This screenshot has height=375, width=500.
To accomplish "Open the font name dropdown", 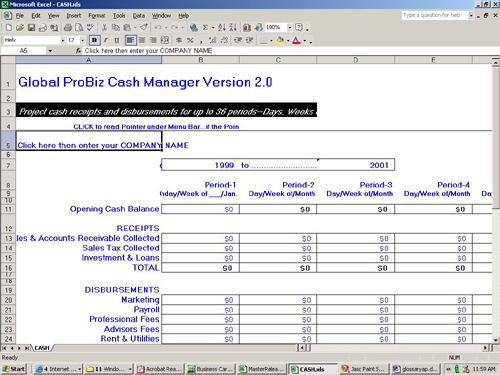I will coord(63,41).
